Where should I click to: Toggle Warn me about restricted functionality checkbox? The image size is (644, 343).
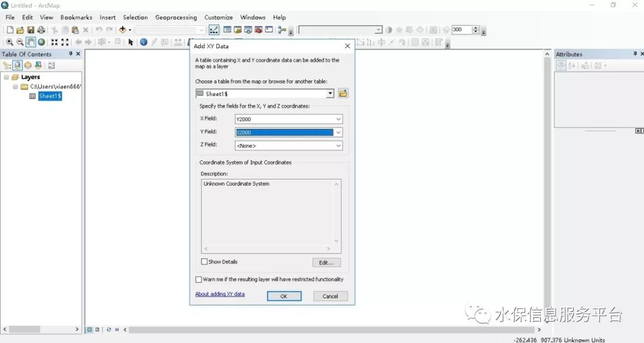pyautogui.click(x=199, y=279)
